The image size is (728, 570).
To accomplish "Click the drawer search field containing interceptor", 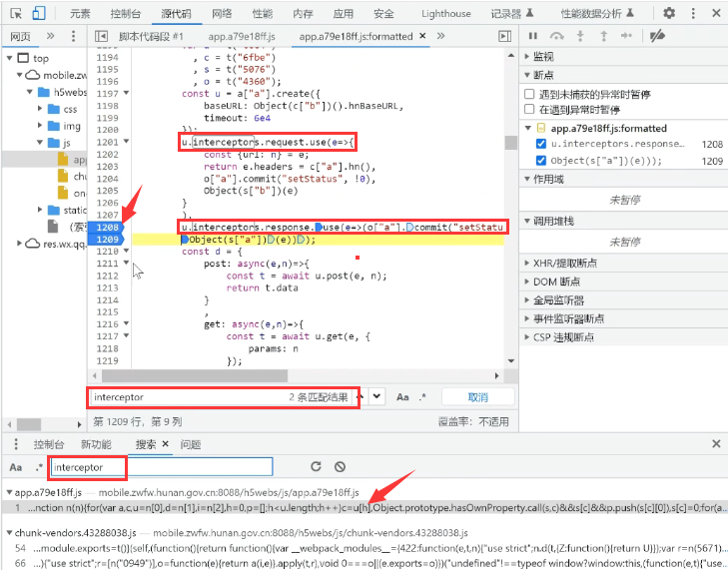I will click(x=160, y=466).
